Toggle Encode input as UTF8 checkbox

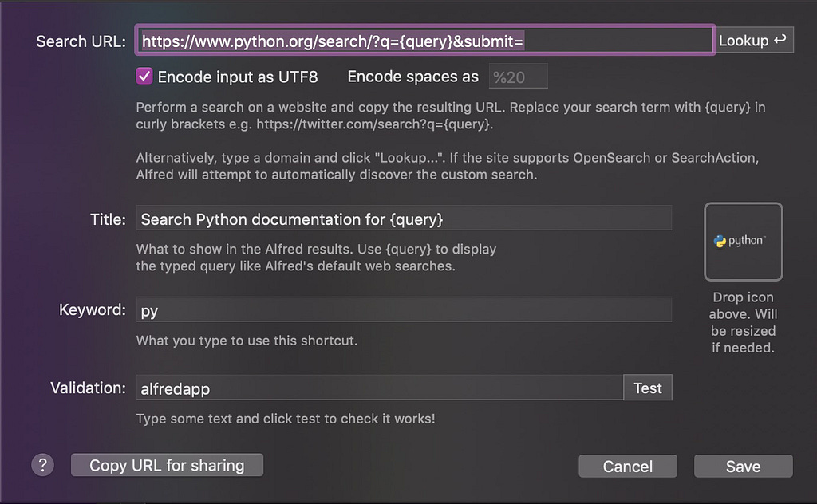tap(144, 77)
